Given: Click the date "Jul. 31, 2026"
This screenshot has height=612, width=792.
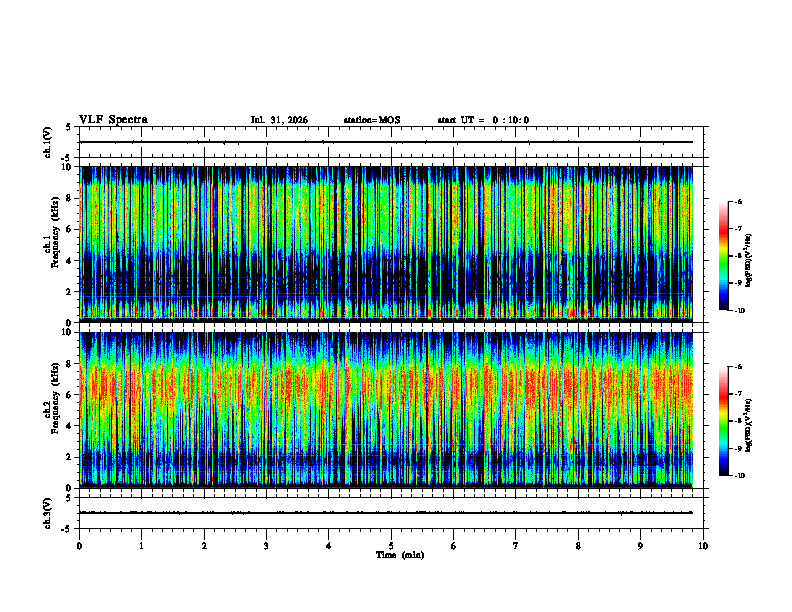Looking at the screenshot, I should 279,120.
